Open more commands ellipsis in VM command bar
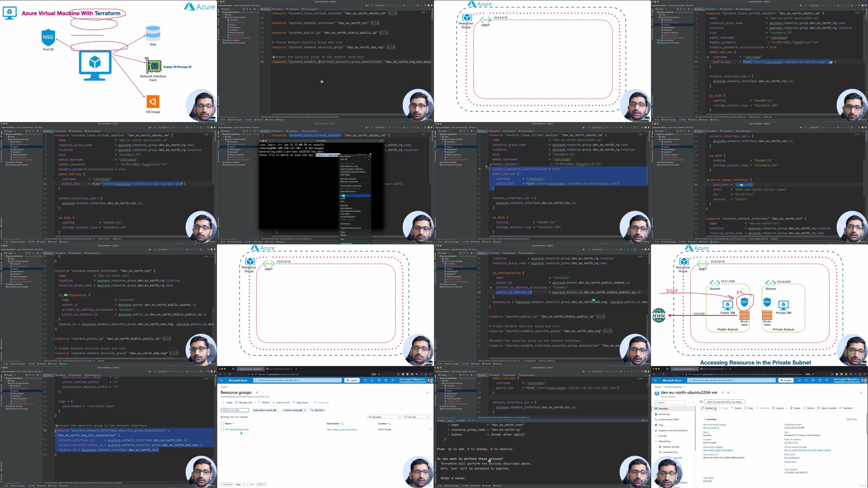Image resolution: width=868 pixels, height=488 pixels. [x=857, y=408]
